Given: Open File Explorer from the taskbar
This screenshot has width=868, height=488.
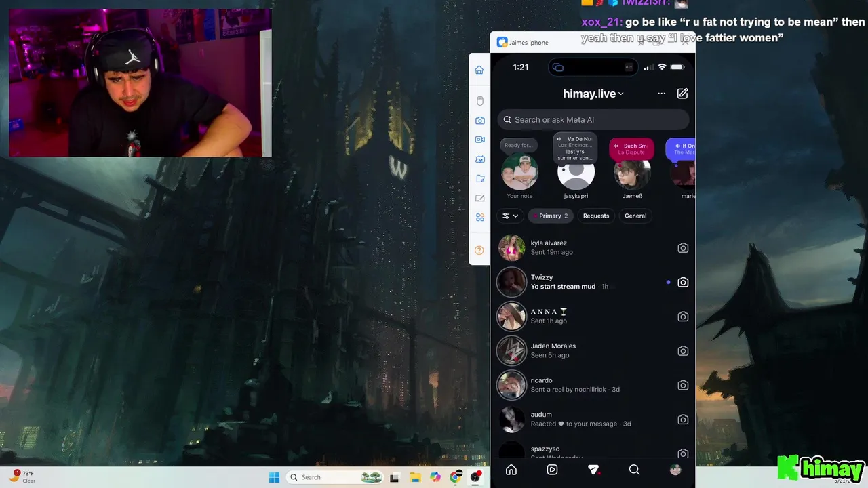Looking at the screenshot, I should (415, 477).
